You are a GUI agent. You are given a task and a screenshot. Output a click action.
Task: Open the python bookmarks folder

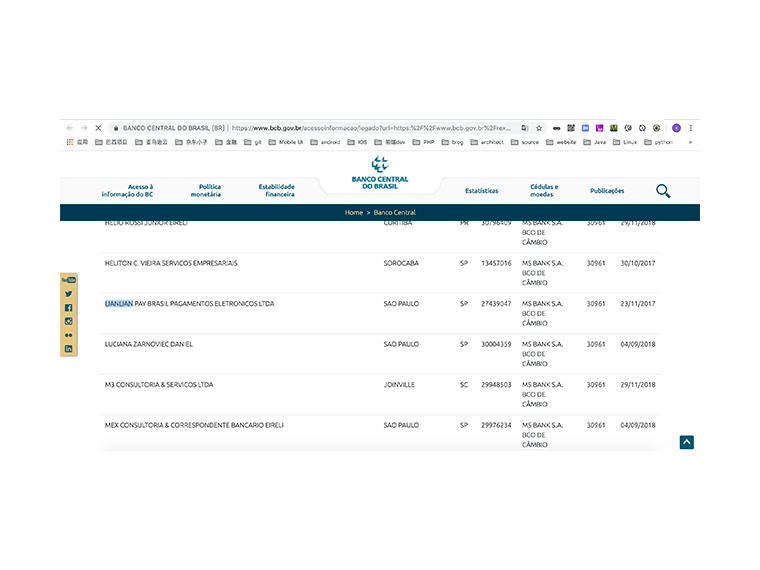(659, 142)
